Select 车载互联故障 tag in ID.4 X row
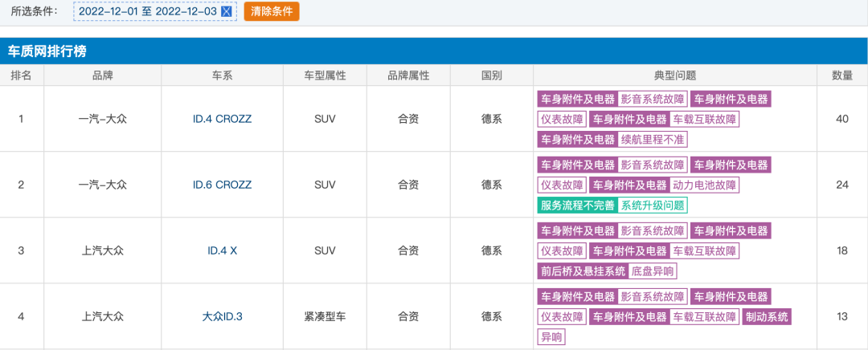Screen dimensions: 868x350 (705, 250)
